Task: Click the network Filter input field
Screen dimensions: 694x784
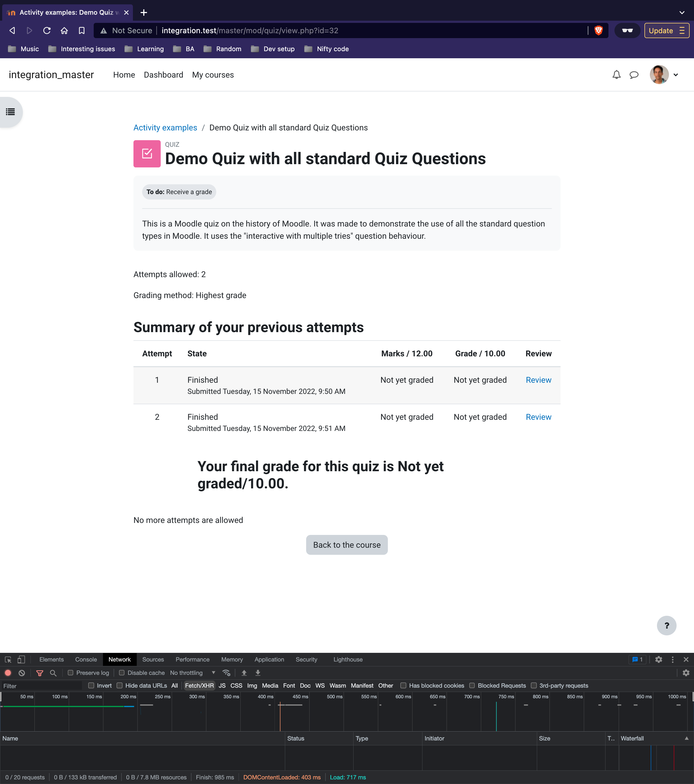Action: 41,686
